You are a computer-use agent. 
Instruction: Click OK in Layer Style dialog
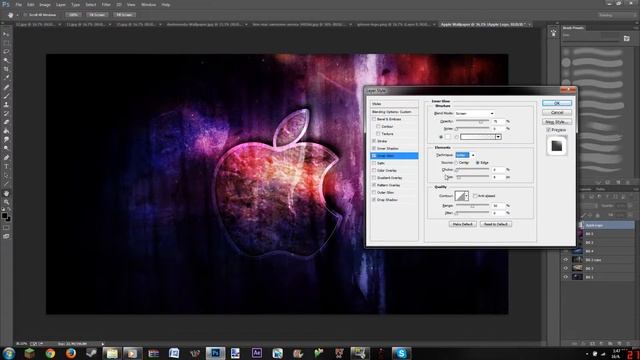coord(557,103)
